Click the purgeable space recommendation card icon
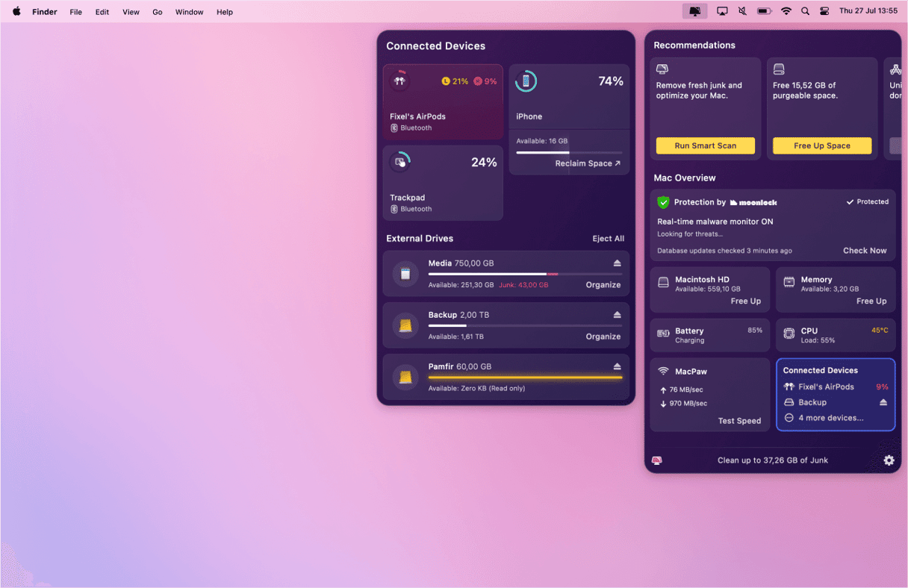 [779, 69]
